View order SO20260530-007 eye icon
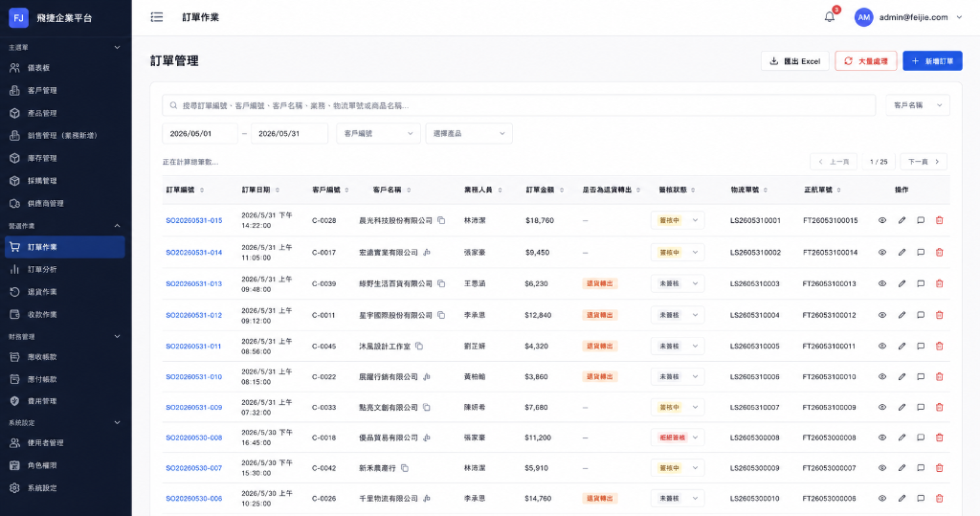 pos(881,468)
